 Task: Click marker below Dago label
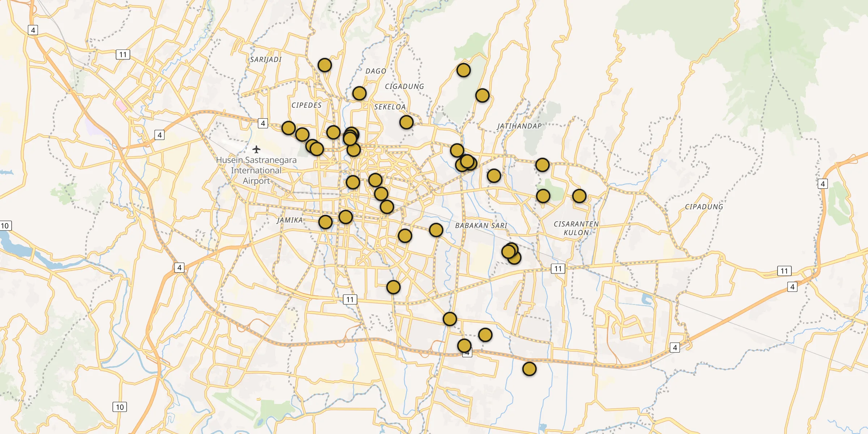(x=359, y=93)
